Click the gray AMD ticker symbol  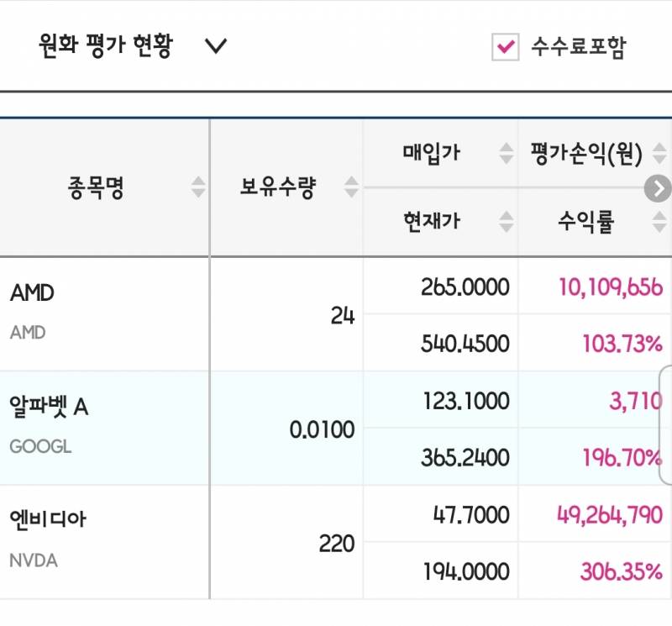pos(28,333)
